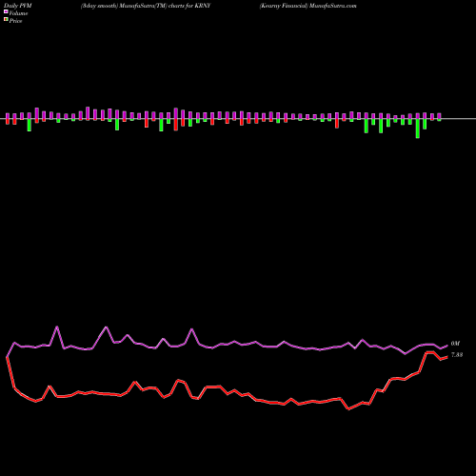Select the 'Volume' legend label

pos(18,13)
